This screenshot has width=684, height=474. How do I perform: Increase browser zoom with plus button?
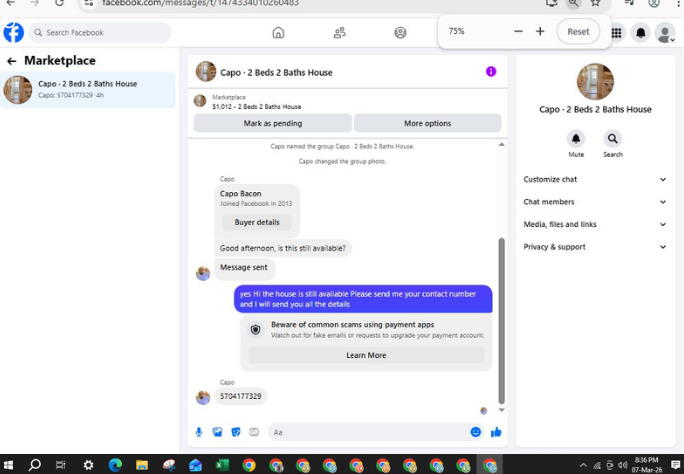540,31
